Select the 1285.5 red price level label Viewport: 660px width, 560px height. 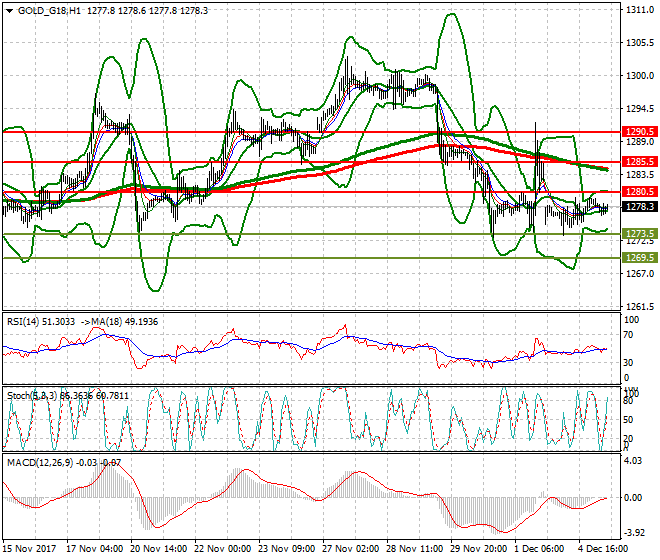coord(639,161)
